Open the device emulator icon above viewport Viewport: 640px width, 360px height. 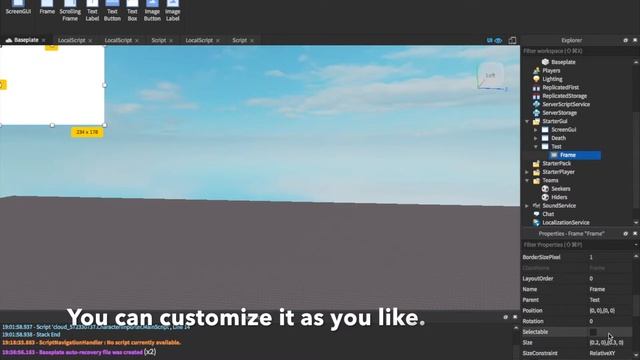[512, 40]
